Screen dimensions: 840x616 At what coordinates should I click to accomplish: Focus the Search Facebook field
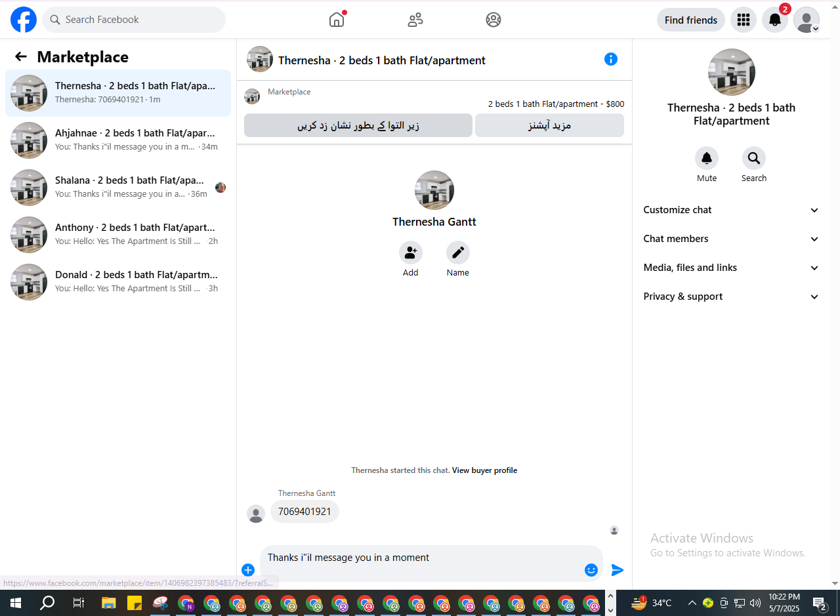coord(134,20)
